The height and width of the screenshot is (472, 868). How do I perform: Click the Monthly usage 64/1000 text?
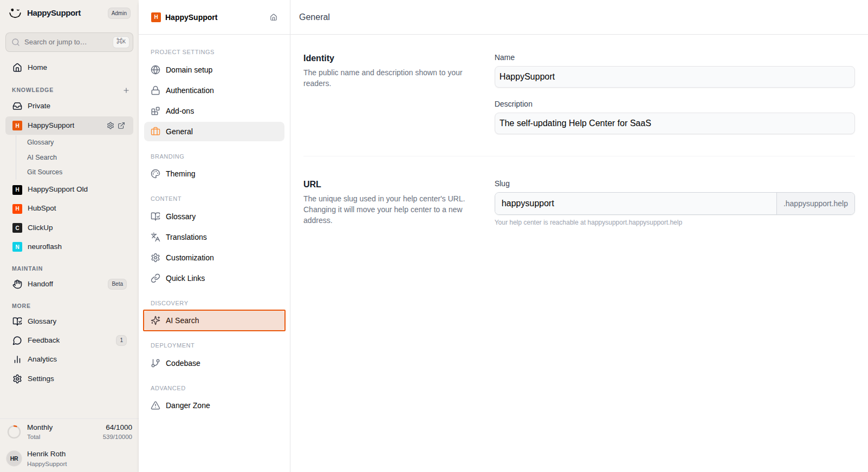[119, 428]
